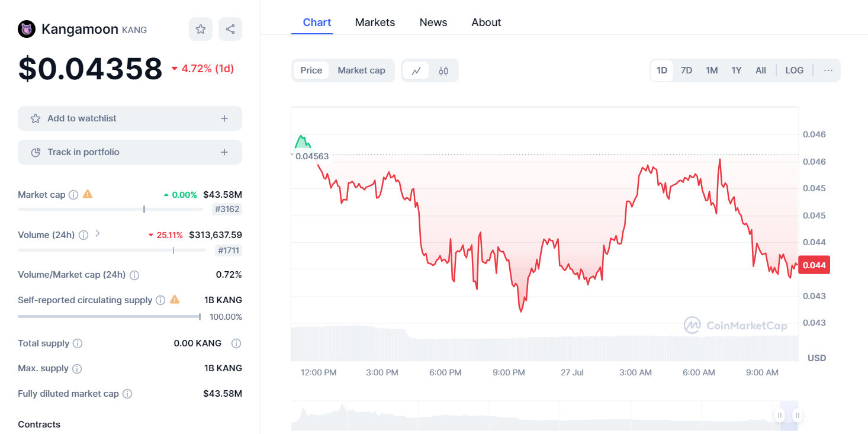
Task: Open the Markets tab
Action: 375,22
